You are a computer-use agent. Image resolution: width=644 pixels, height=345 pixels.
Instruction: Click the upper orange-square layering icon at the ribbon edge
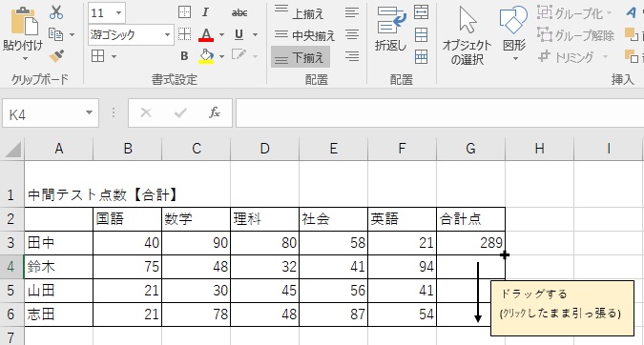coord(632,34)
